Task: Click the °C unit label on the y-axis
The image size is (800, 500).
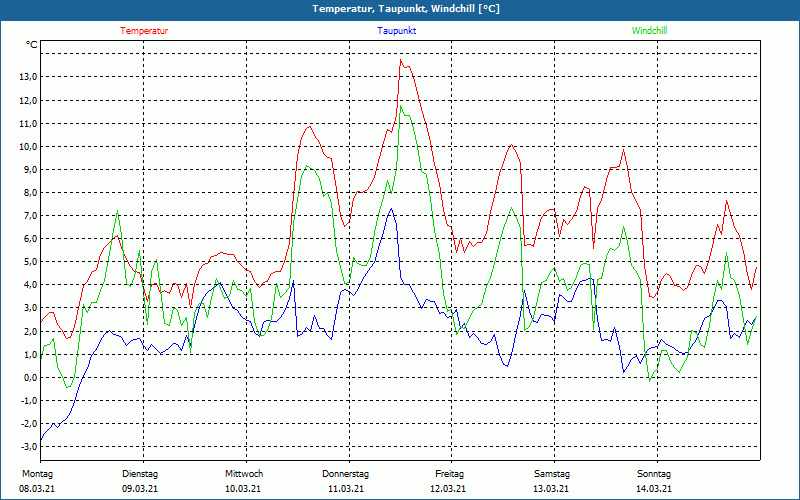Action: pos(32,45)
